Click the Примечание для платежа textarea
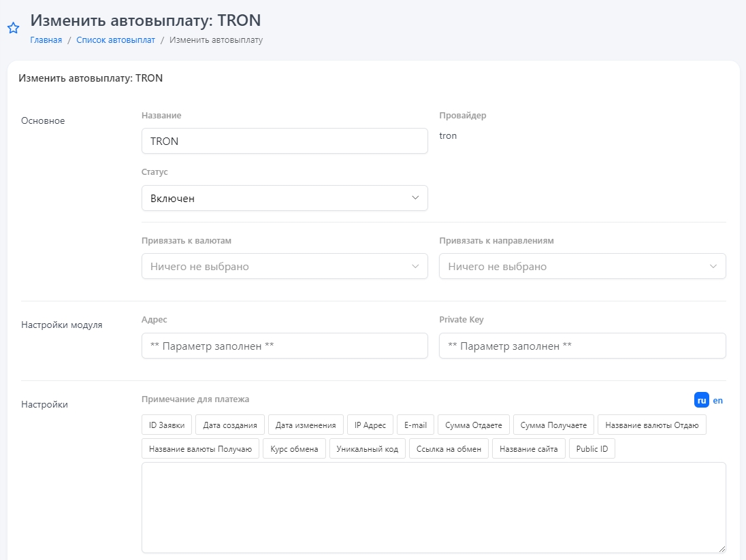Screen dimensions: 746x560 tap(433, 507)
